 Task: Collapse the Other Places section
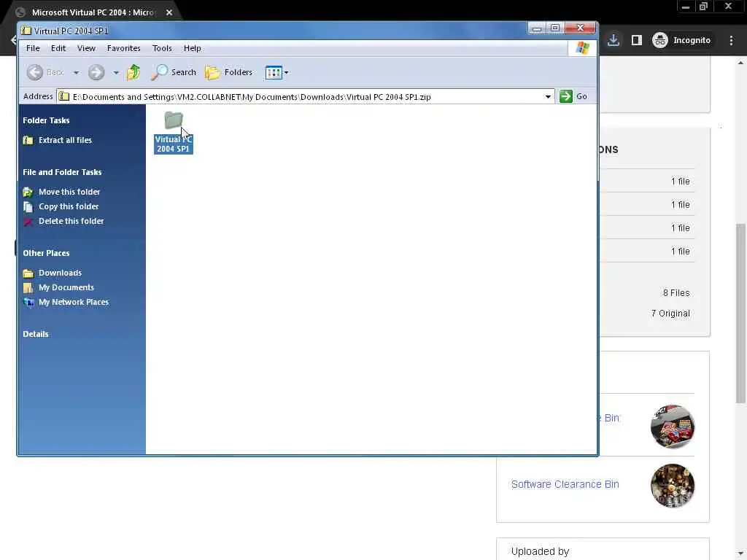[x=46, y=253]
